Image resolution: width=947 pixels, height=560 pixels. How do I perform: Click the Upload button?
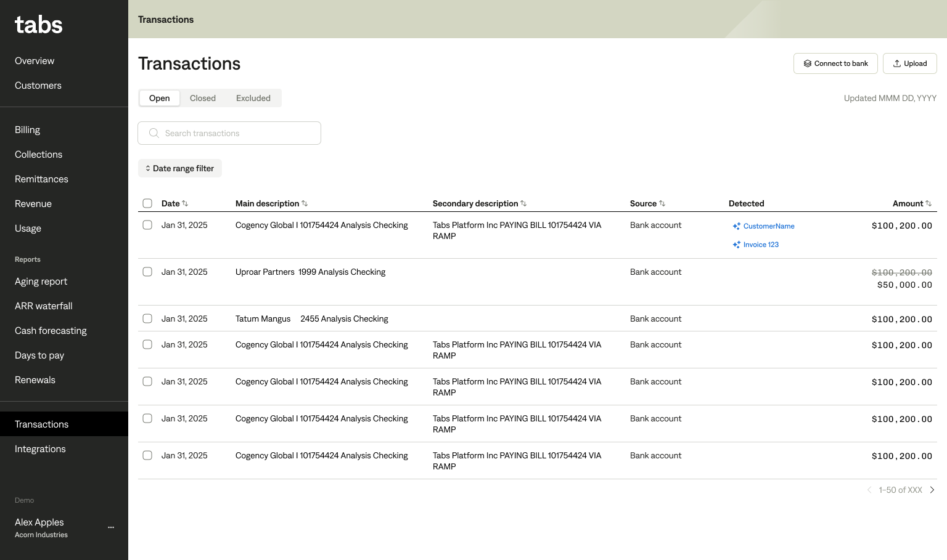click(x=909, y=63)
